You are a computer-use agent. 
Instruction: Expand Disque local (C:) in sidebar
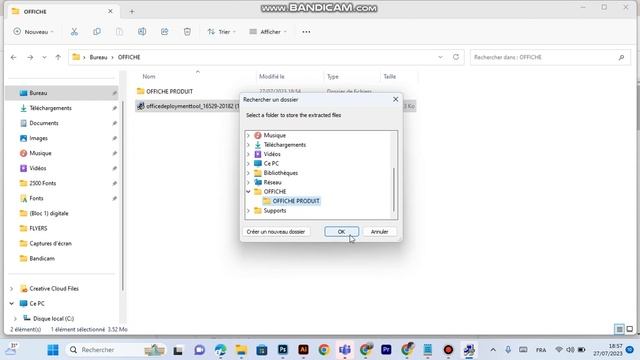point(15,319)
